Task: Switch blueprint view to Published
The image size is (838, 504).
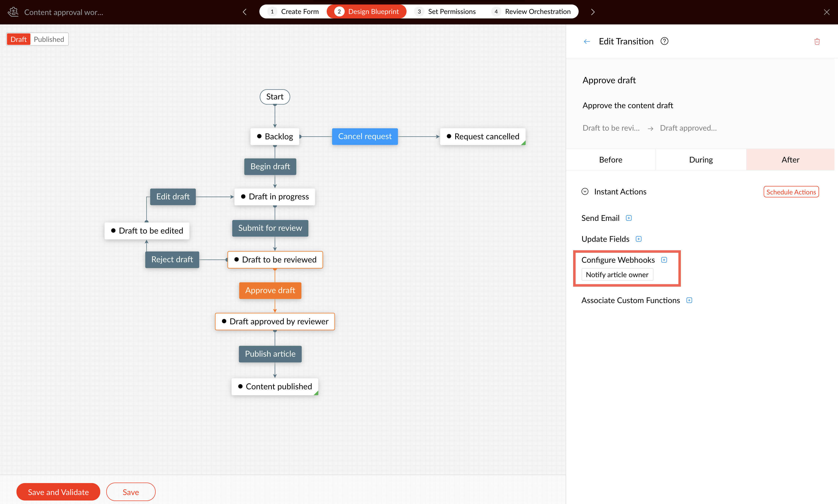Action: (x=49, y=39)
